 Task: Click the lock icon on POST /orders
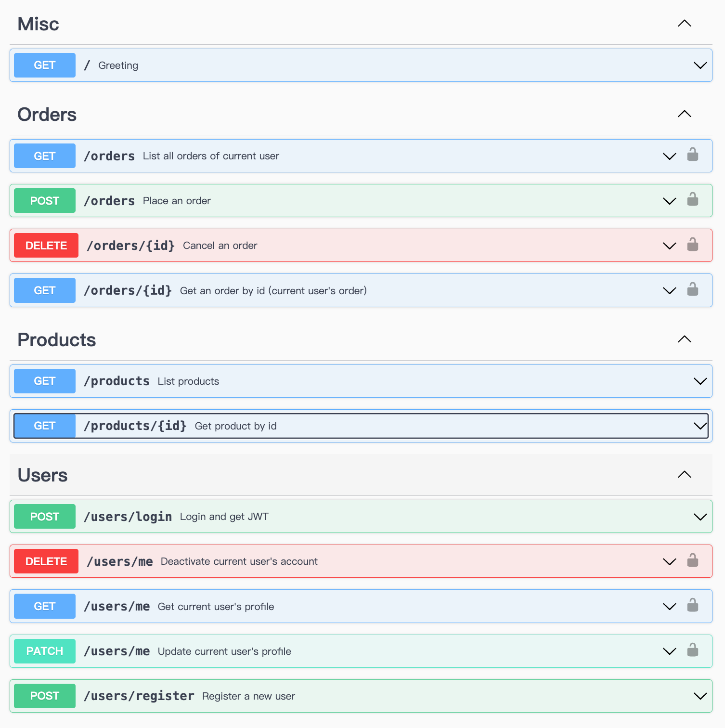(x=692, y=199)
